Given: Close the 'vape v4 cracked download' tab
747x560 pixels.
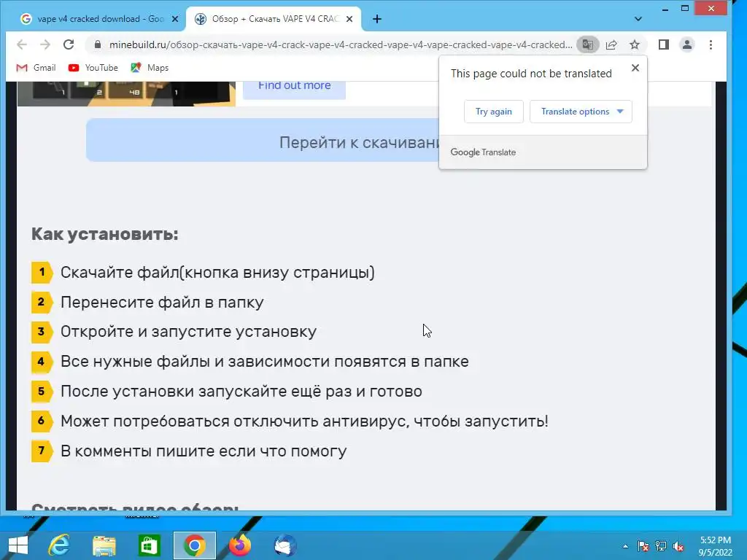Looking at the screenshot, I should (175, 19).
